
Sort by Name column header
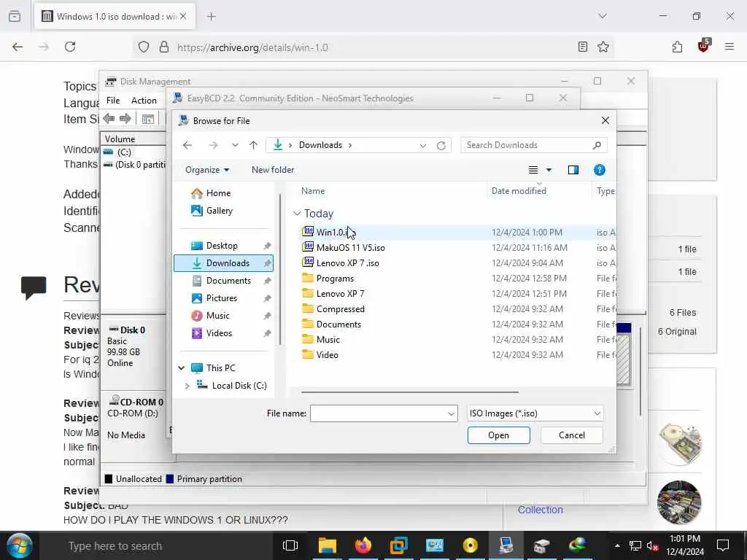point(313,191)
